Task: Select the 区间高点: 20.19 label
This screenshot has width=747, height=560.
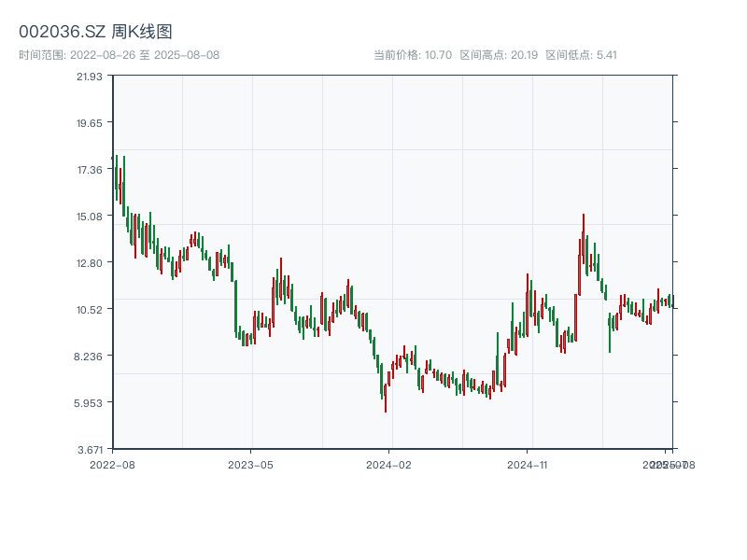Action: [499, 55]
